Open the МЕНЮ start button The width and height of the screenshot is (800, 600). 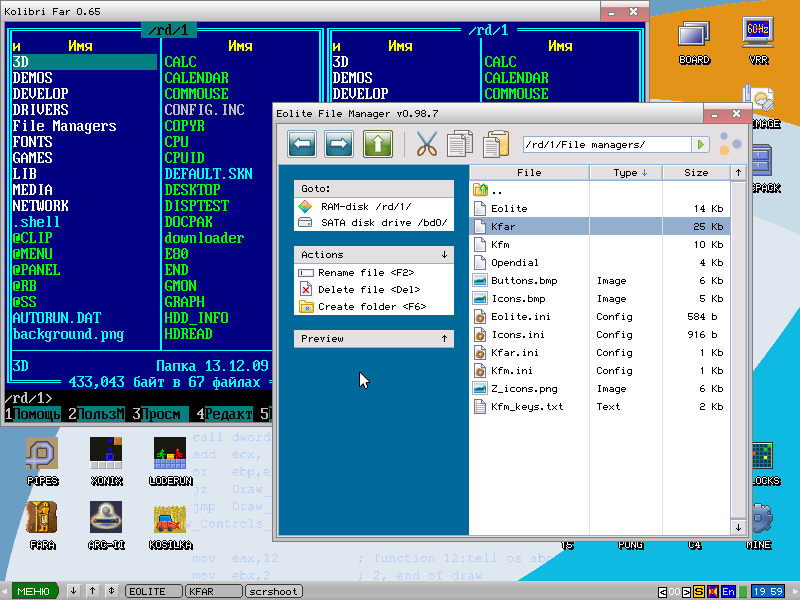click(34, 591)
